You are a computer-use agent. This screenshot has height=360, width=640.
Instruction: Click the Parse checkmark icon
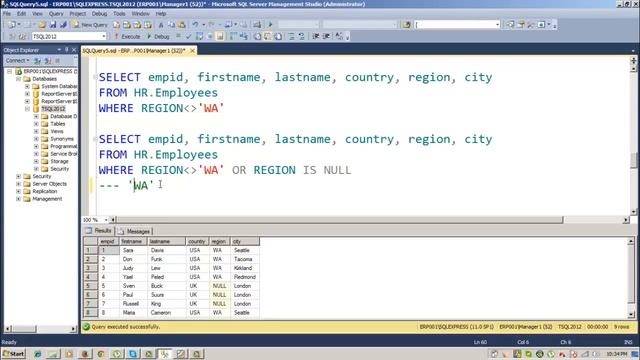point(189,36)
